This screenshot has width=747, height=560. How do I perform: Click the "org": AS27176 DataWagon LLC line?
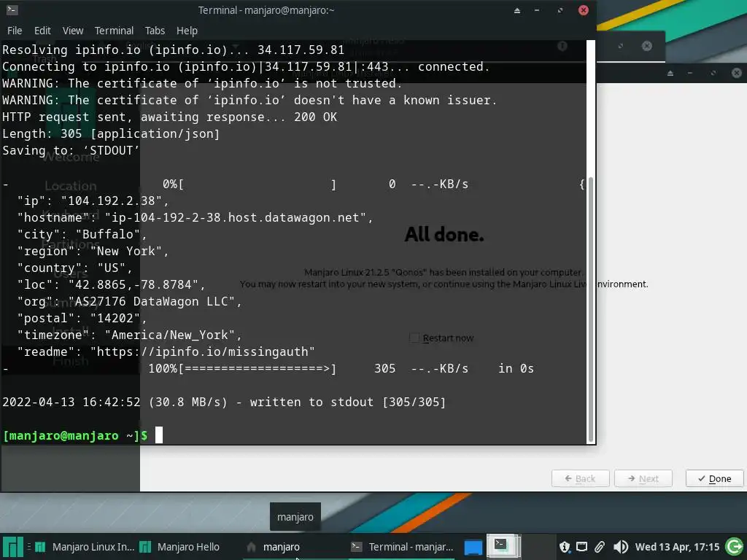130,301
